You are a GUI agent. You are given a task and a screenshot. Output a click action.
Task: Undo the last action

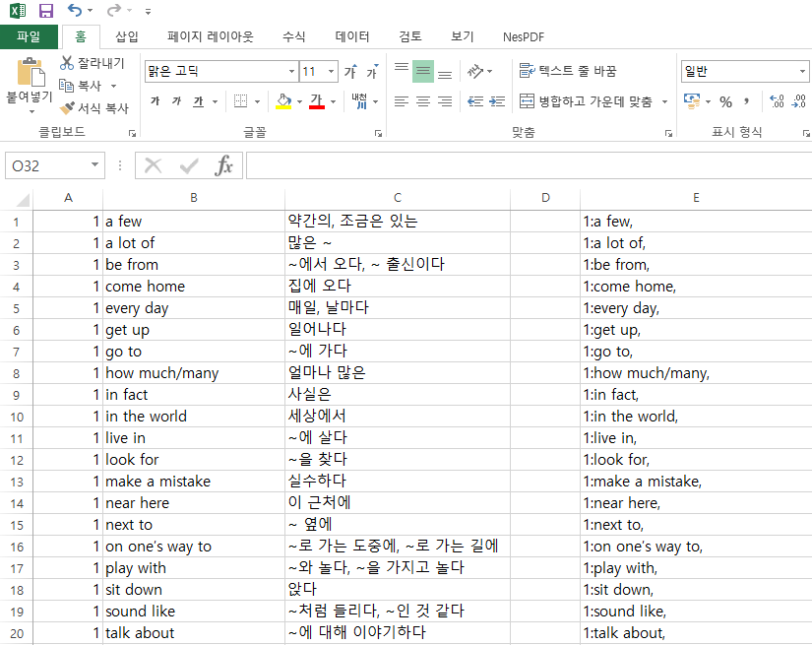75,10
